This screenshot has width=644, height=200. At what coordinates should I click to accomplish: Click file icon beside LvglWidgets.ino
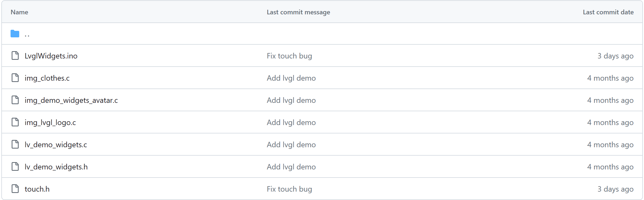(15, 55)
